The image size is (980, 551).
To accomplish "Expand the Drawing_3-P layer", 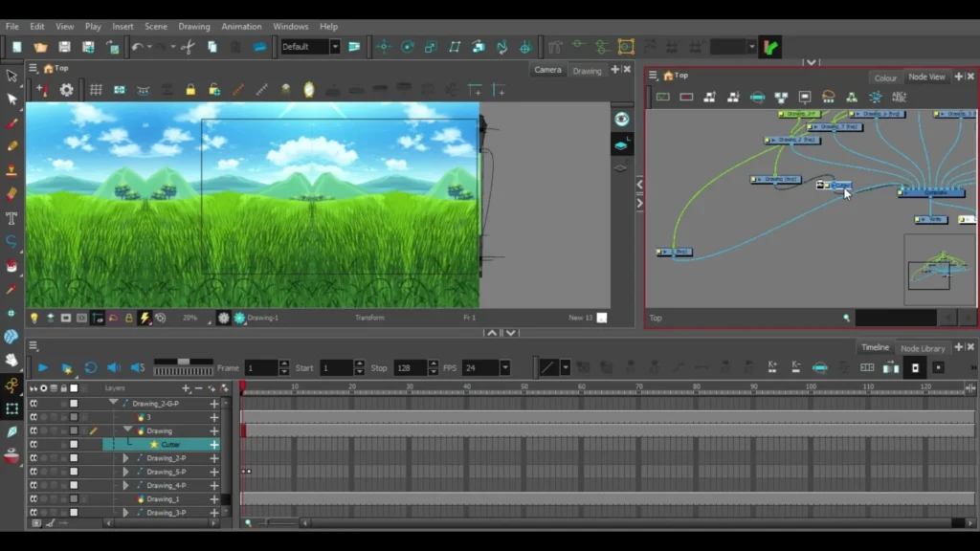I will pos(125,513).
